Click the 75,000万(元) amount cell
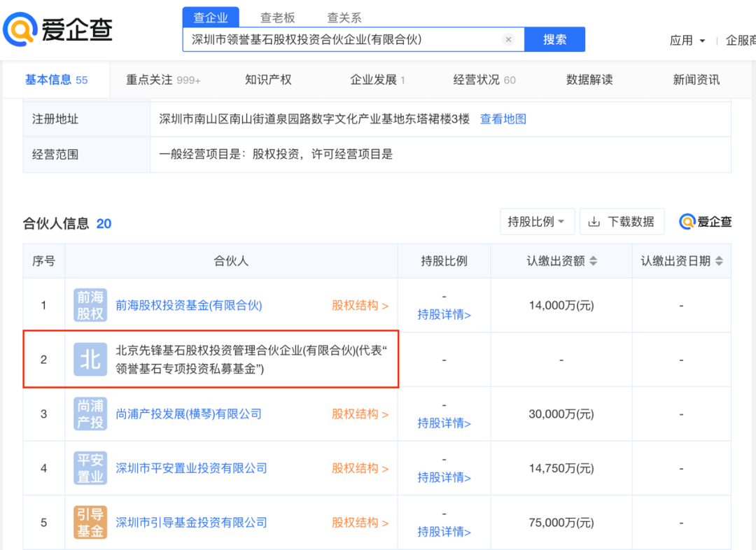The width and height of the screenshot is (756, 550). (561, 523)
